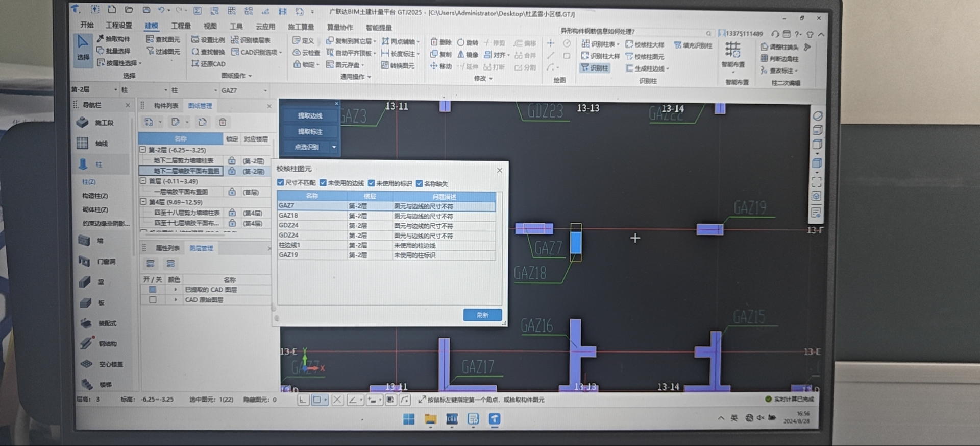Collapse the 第4层 (9.69~12.59) tree node
Image resolution: width=980 pixels, height=446 pixels.
[143, 202]
